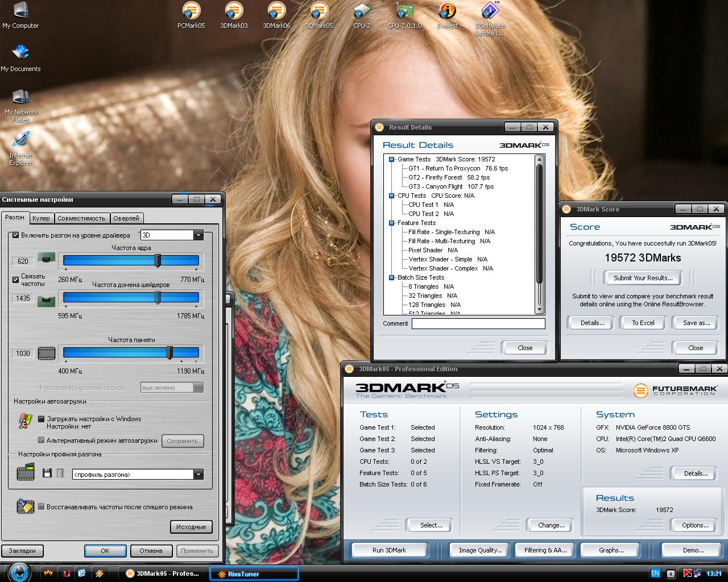Click the GPU core clock chip icon
728x582 pixels.
coord(46,259)
